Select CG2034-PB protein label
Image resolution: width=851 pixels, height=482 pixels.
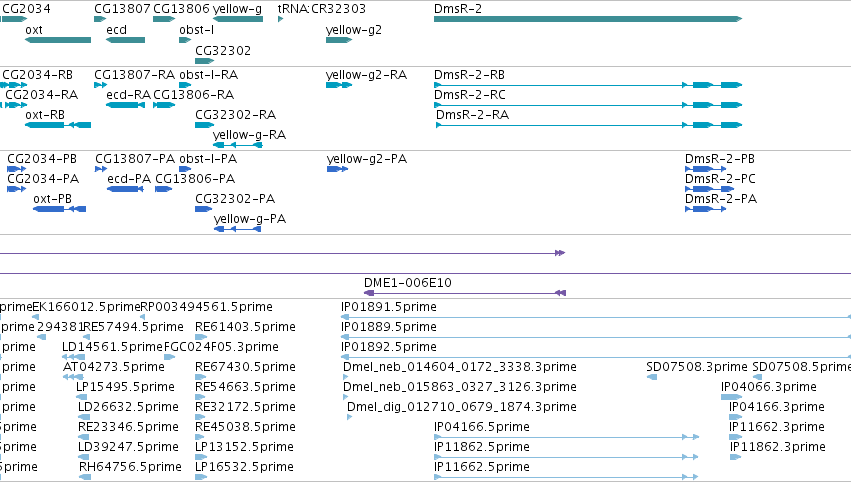pos(42,158)
